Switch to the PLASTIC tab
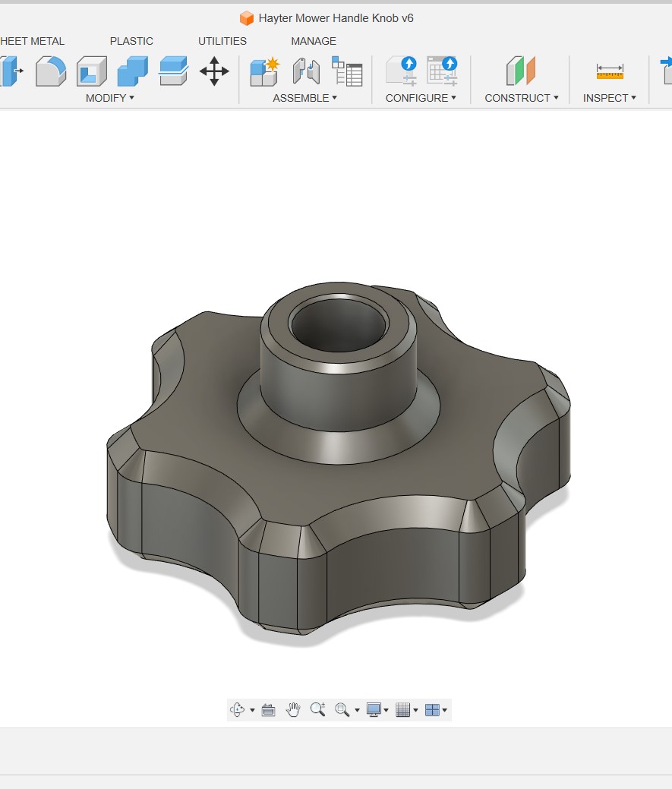672x789 pixels. (x=131, y=41)
